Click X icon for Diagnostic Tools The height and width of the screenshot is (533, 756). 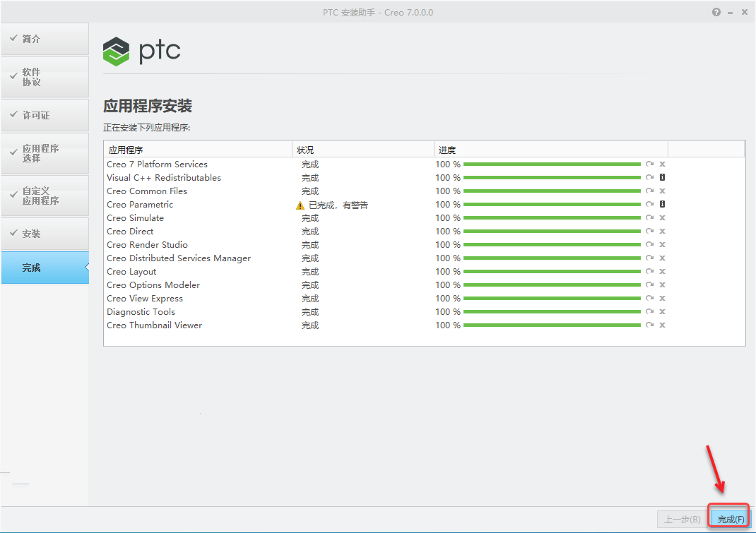tap(663, 312)
